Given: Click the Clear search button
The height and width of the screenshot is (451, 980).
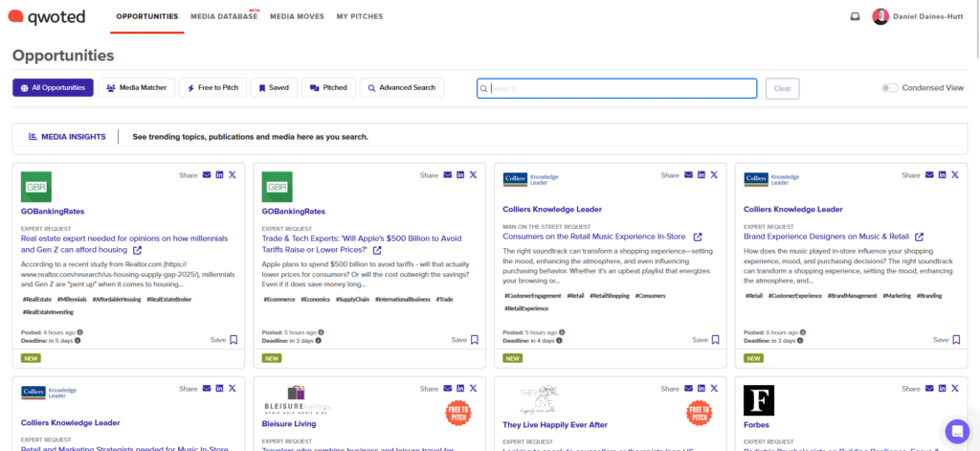Looking at the screenshot, I should [783, 88].
